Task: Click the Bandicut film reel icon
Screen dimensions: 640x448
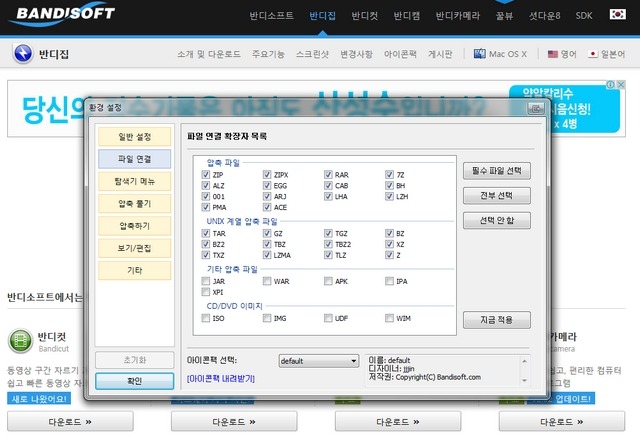Action: point(20,340)
